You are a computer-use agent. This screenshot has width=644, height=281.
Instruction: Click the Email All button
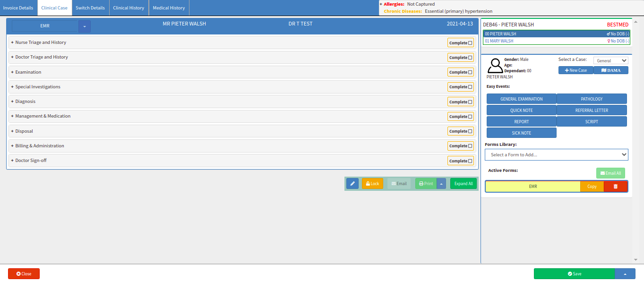coord(610,173)
